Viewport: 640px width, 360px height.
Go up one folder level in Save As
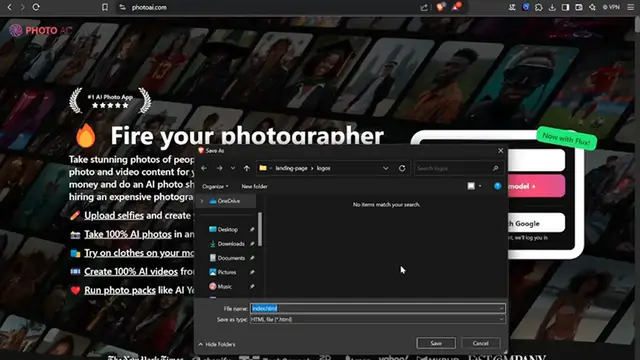tap(247, 168)
